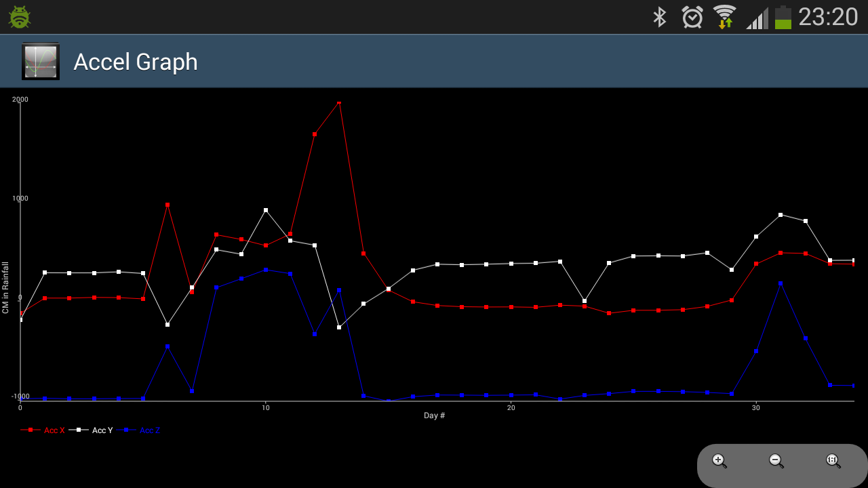The image size is (868, 488).
Task: Tap the Wi-Fi status icon
Action: pos(724,17)
